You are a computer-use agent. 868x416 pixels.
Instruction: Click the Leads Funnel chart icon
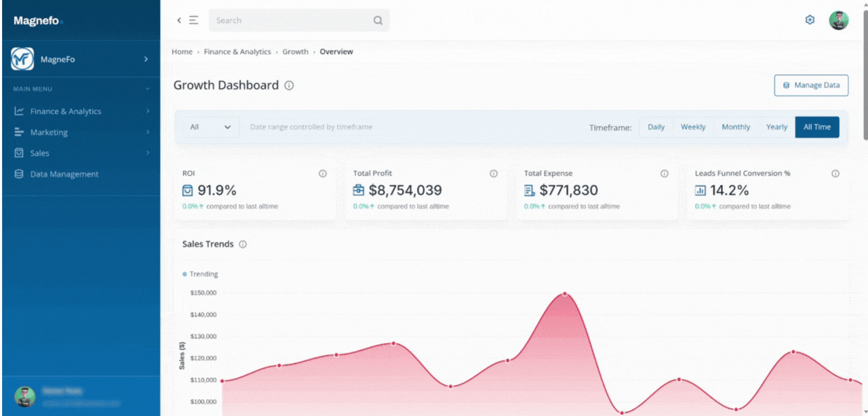tap(701, 190)
